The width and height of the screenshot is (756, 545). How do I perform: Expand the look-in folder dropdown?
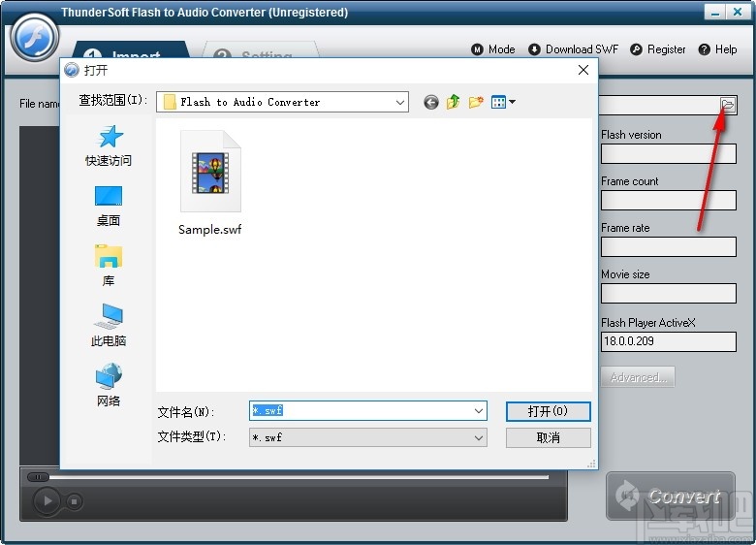point(399,102)
